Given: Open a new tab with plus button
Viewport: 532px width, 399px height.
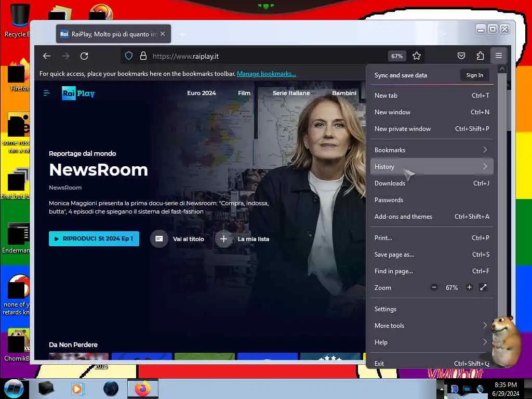Looking at the screenshot, I should pos(182,34).
